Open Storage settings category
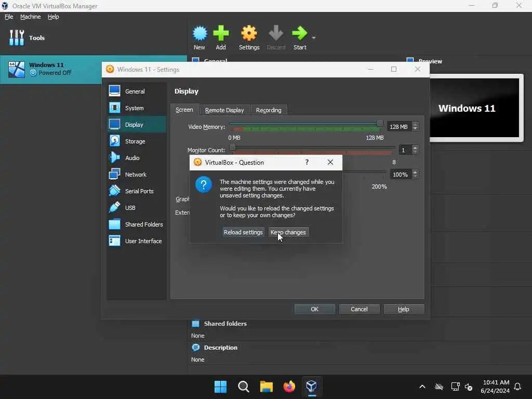 click(137, 141)
